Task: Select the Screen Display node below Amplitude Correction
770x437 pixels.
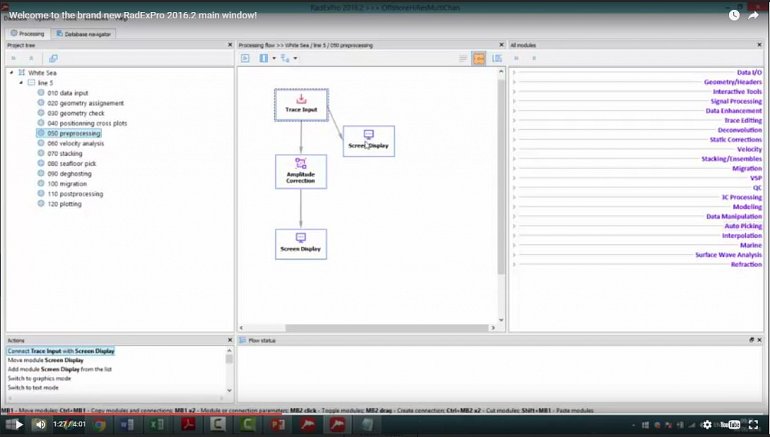Action: coord(301,244)
